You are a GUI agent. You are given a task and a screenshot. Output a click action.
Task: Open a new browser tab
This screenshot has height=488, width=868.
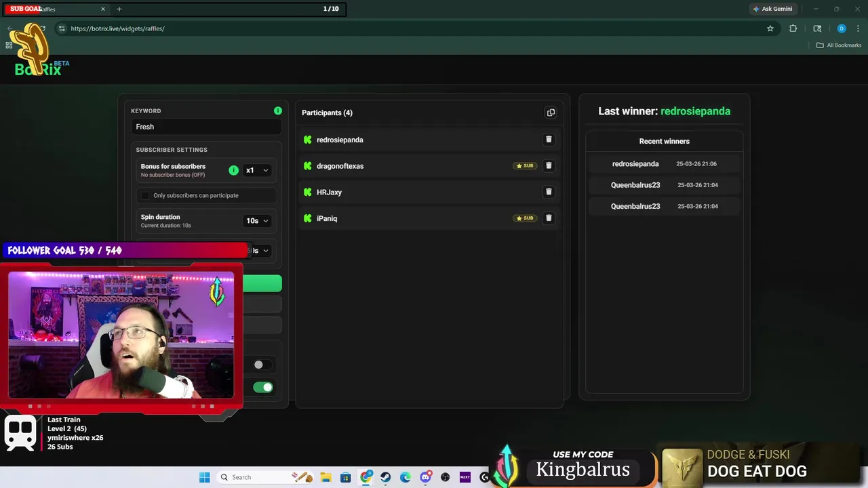click(119, 9)
